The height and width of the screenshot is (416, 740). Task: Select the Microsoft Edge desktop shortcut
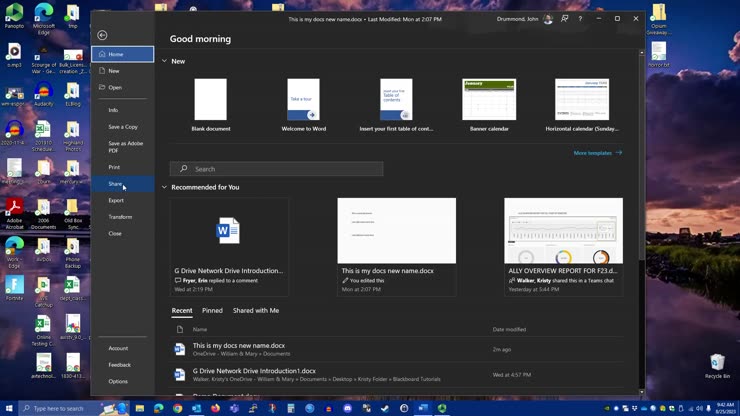[x=44, y=19]
